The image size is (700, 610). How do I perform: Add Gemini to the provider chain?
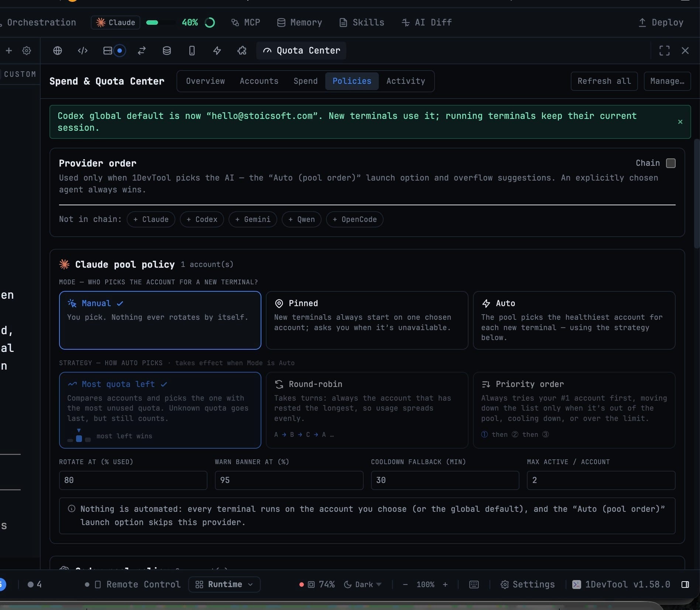253,219
